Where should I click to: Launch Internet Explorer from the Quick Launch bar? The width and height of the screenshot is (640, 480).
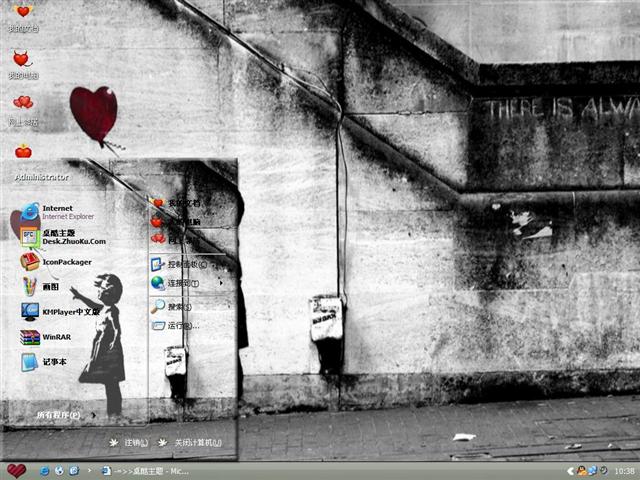[44, 471]
